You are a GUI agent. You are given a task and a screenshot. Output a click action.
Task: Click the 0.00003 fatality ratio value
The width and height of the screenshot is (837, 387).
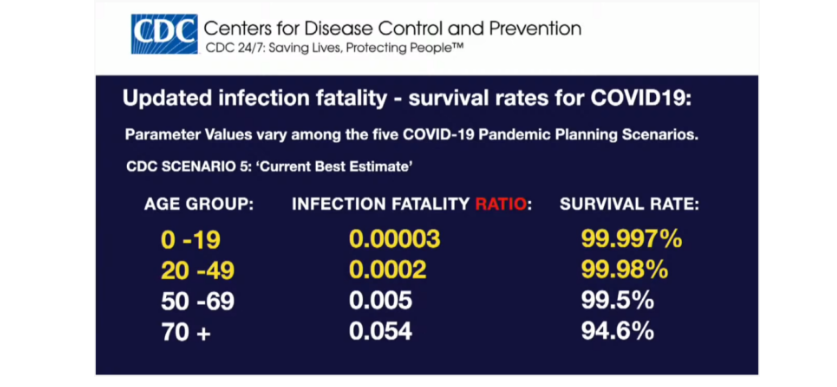point(395,240)
